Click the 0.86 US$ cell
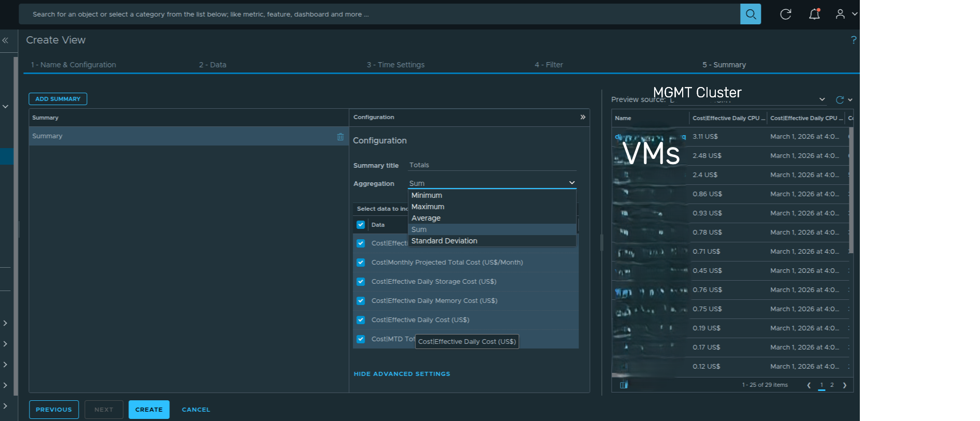This screenshot has height=421, width=980. pos(707,194)
